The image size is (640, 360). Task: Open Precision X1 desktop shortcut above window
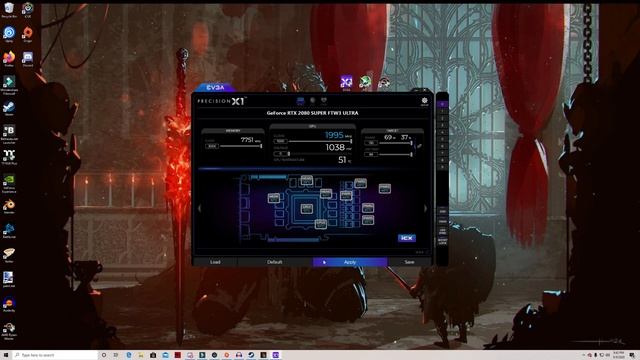point(346,83)
